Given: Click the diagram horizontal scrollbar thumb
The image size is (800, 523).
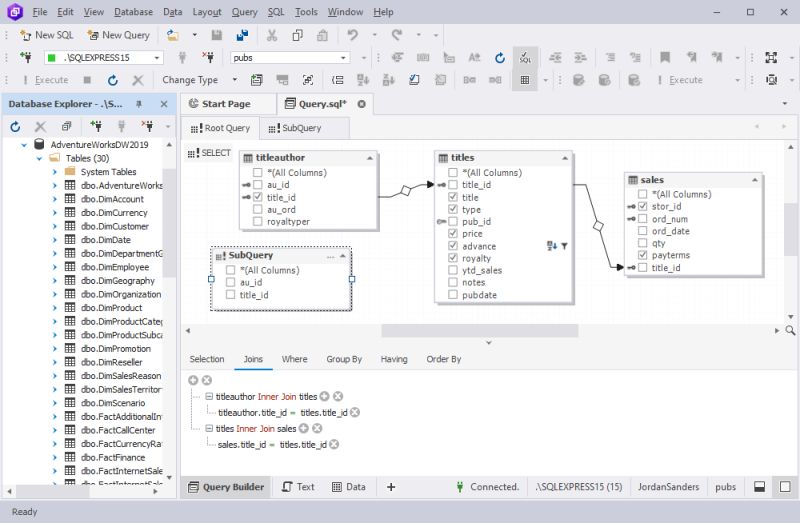Looking at the screenshot, I should (480, 331).
